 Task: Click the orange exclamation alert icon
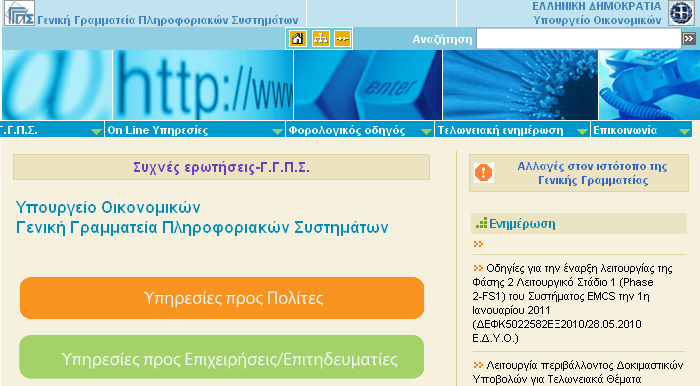click(483, 173)
